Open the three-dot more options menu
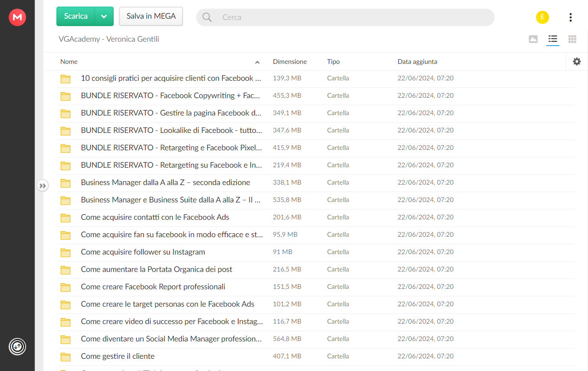The height and width of the screenshot is (371, 588). pyautogui.click(x=570, y=17)
